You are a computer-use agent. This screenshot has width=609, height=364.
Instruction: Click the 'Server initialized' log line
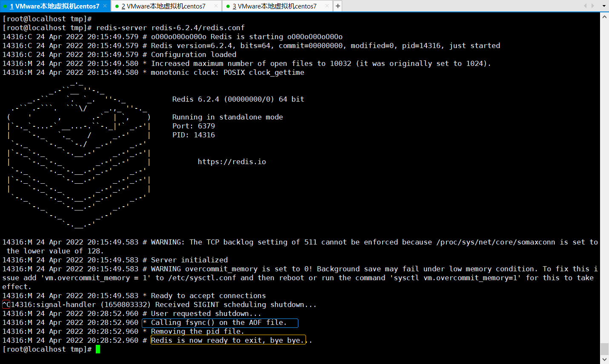point(189,260)
